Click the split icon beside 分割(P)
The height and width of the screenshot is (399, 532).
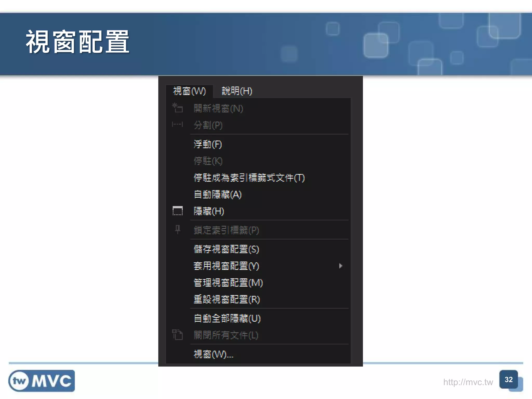[177, 125]
